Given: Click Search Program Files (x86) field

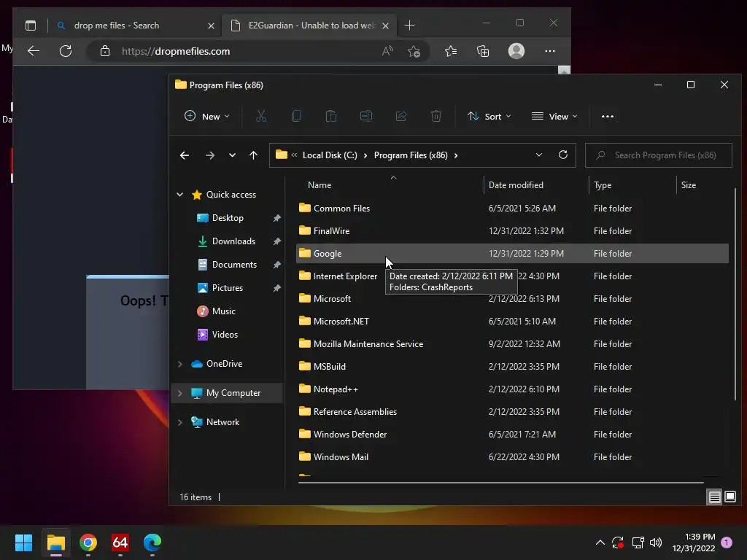Looking at the screenshot, I should 659,155.
